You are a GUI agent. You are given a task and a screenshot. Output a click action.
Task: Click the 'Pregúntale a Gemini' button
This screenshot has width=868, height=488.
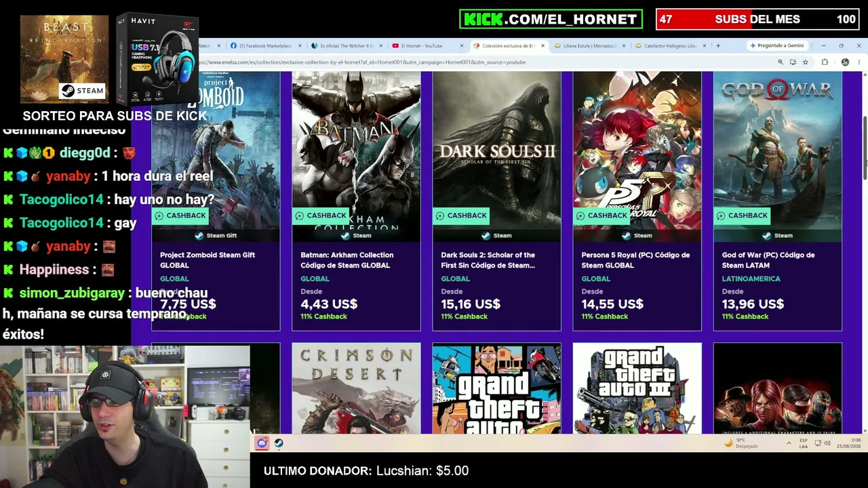click(777, 45)
